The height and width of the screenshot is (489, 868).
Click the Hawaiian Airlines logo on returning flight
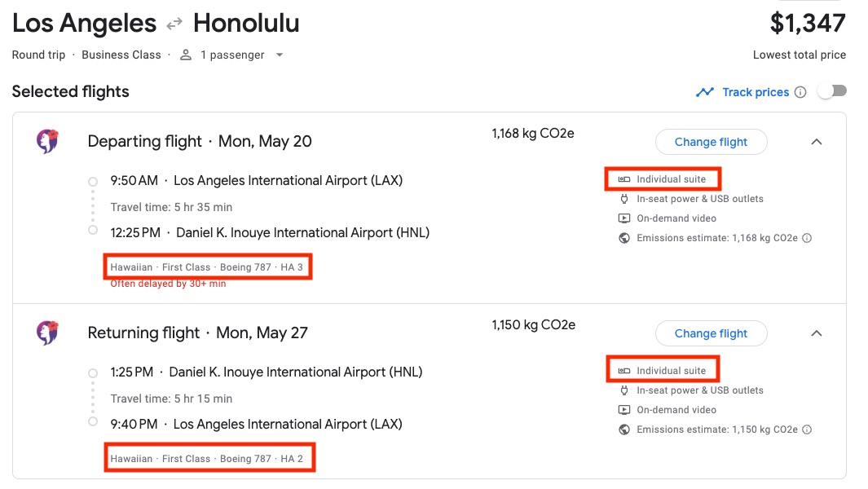tap(46, 332)
